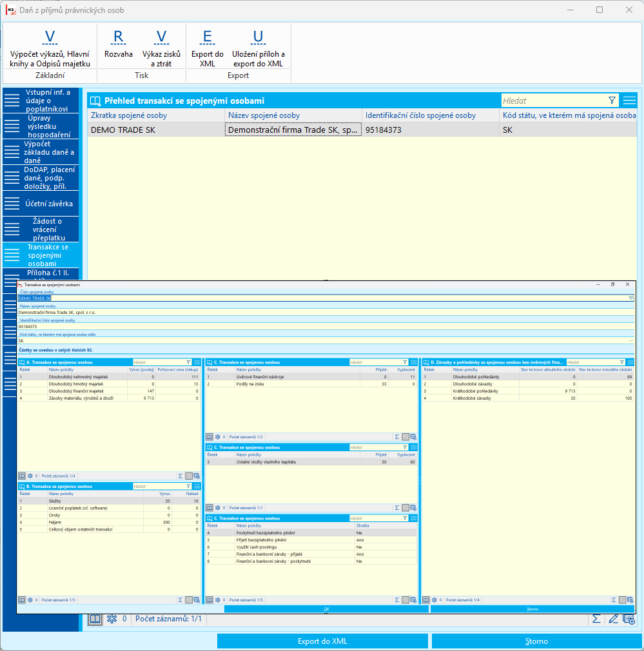Go to Úpravy výsledku hospodaření section
The width and height of the screenshot is (644, 651).
41,126
